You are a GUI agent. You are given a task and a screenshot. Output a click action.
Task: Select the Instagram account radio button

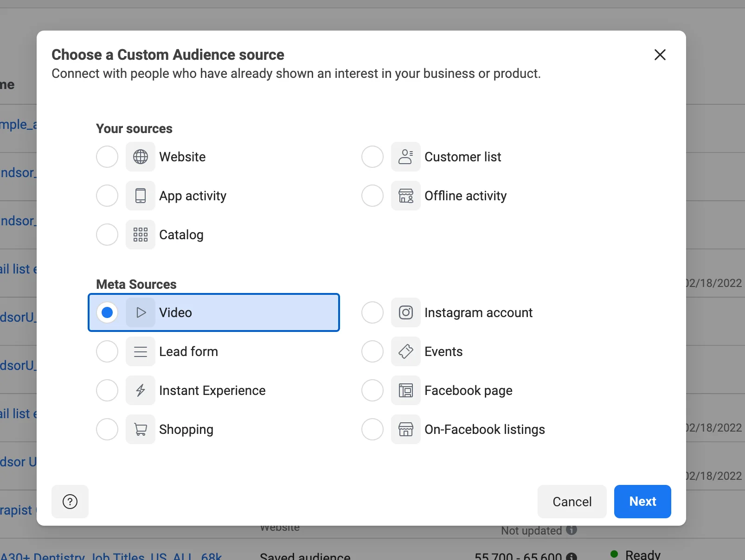[372, 312]
